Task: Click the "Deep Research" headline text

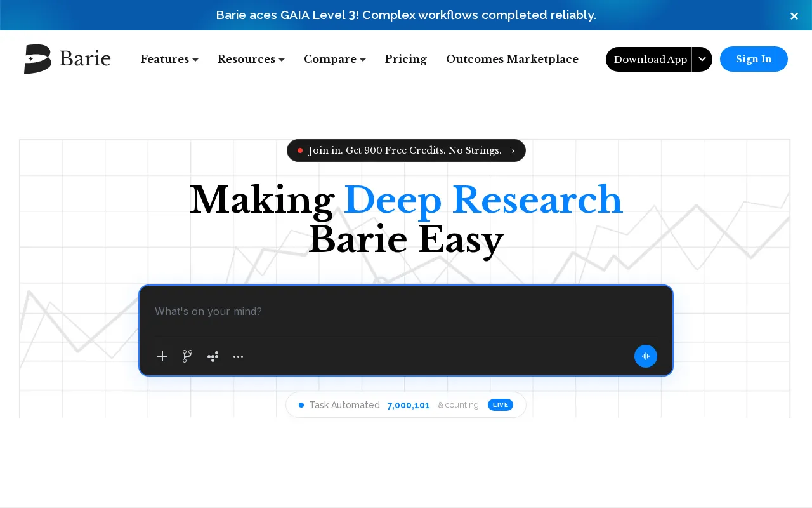Action: [483, 199]
